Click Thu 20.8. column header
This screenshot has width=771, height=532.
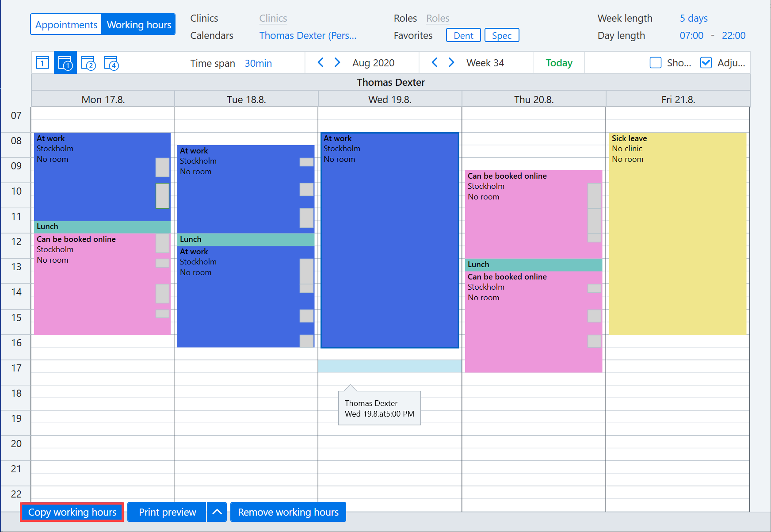pos(534,99)
